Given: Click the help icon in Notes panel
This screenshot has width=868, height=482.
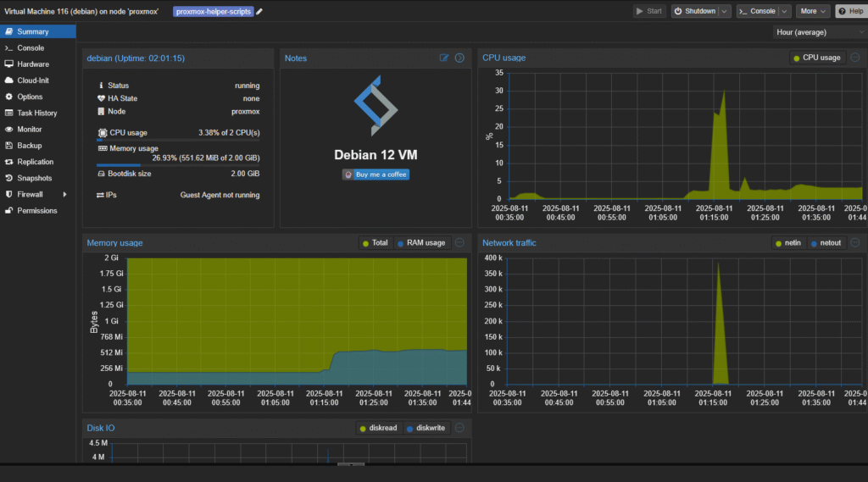Looking at the screenshot, I should pos(459,58).
